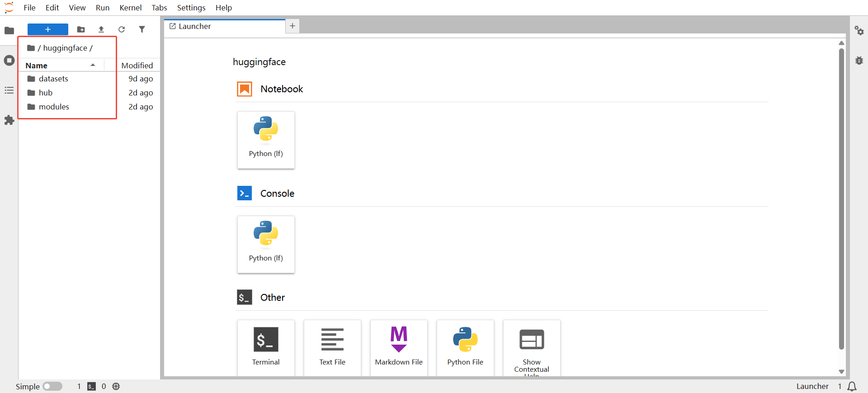Create a new Markdown File
Image resolution: width=868 pixels, height=393 pixels.
point(399,347)
